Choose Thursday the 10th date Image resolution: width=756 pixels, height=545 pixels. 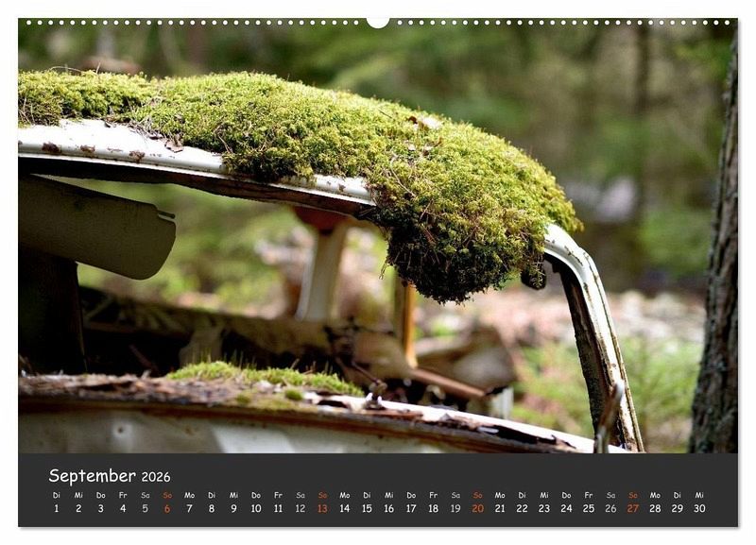click(x=256, y=508)
